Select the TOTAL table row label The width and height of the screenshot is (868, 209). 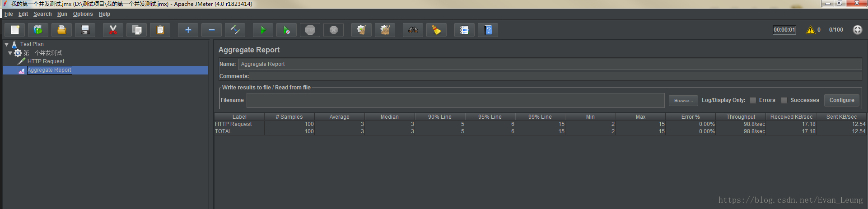coord(223,131)
